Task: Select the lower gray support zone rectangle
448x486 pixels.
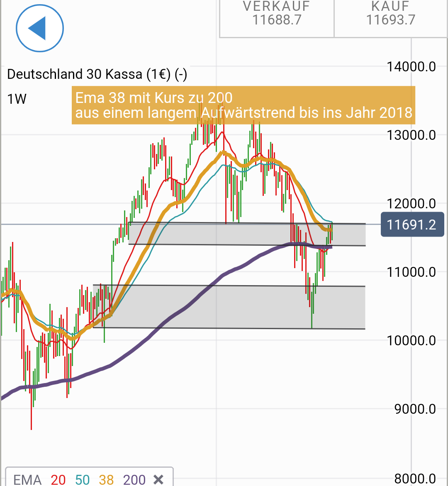Action: point(229,307)
